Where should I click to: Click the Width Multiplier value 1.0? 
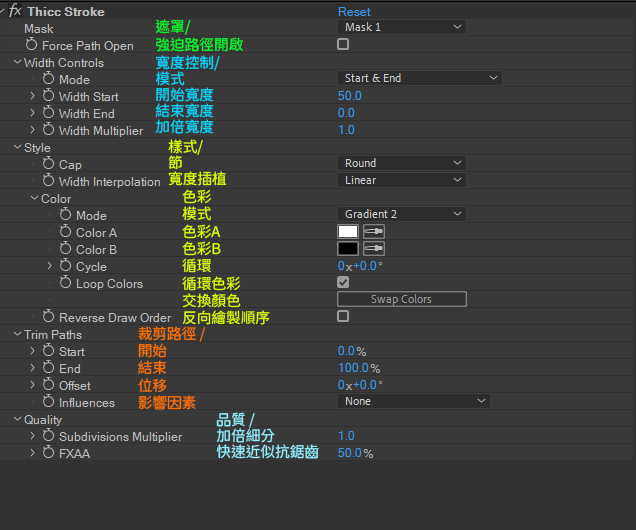pos(346,130)
